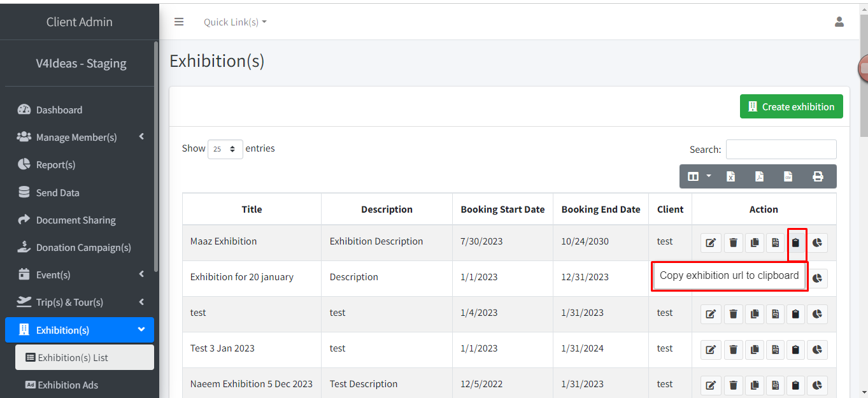Export table as PDF

759,176
